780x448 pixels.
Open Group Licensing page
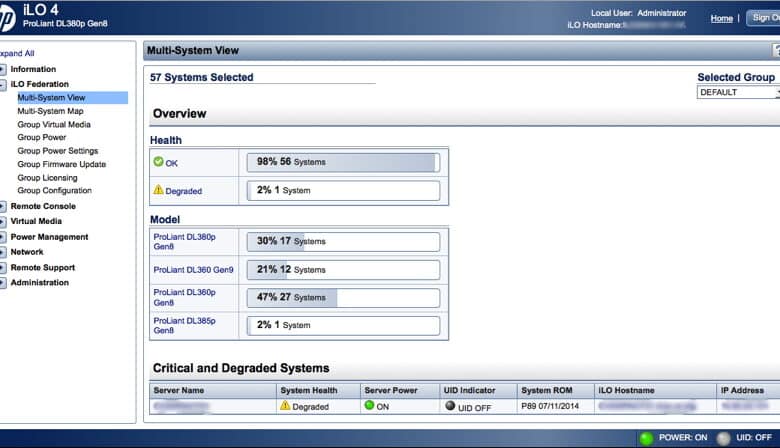coord(47,178)
